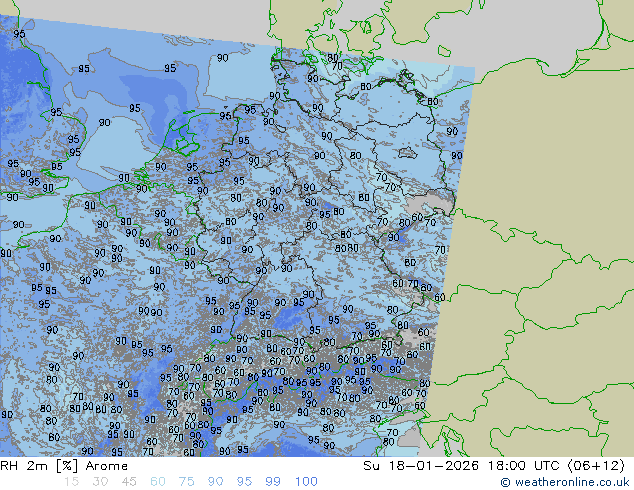Select the 'RH 2m [%] Arome' title text

coord(64,466)
